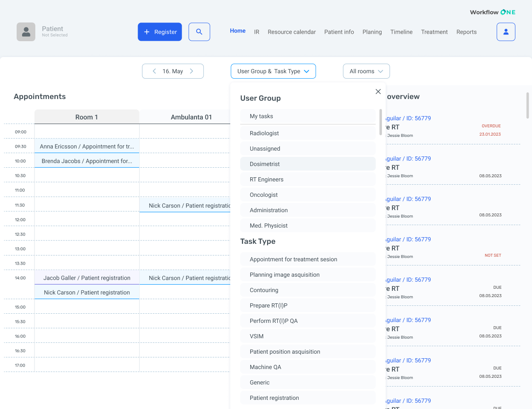
Task: Select the Room 1 column header
Action: [87, 117]
